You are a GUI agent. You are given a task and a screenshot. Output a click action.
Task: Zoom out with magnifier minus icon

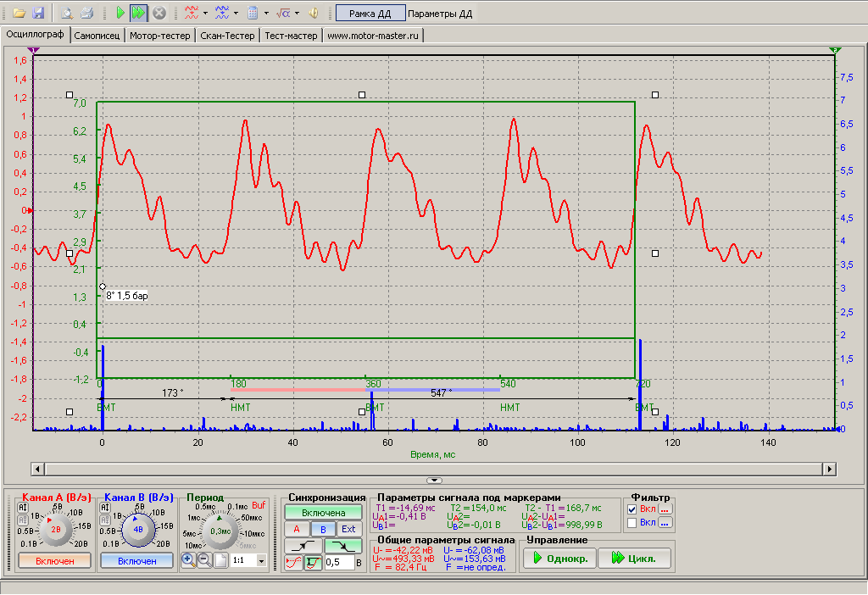(x=204, y=560)
